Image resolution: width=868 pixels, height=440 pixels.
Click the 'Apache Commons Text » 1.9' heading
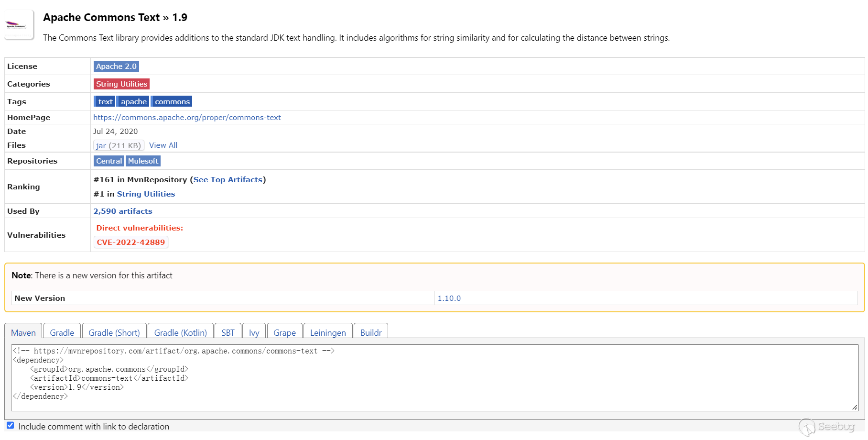point(115,18)
